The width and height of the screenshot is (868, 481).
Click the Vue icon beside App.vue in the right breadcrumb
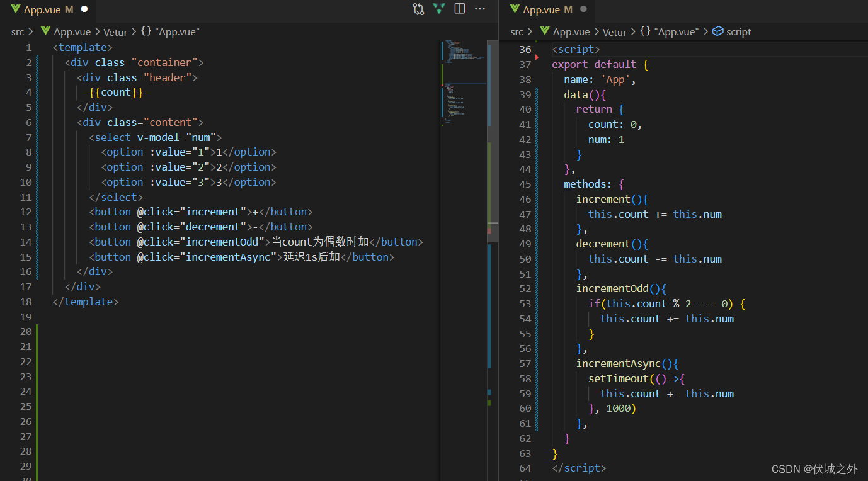tap(544, 31)
